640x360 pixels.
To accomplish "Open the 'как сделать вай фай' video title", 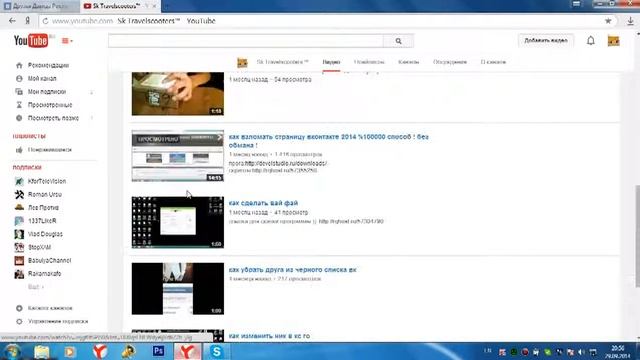I will 263,203.
